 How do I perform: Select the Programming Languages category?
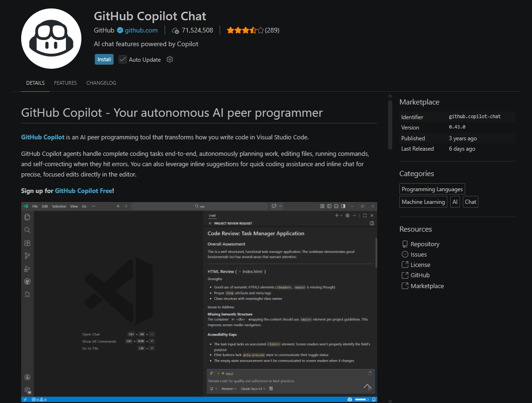coord(432,189)
